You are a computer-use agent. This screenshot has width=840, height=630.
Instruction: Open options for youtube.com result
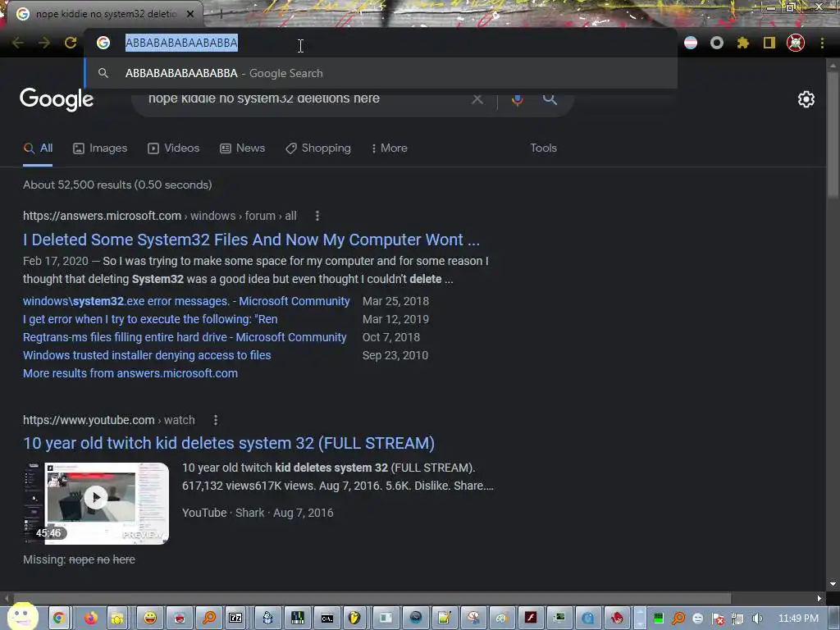(x=216, y=420)
